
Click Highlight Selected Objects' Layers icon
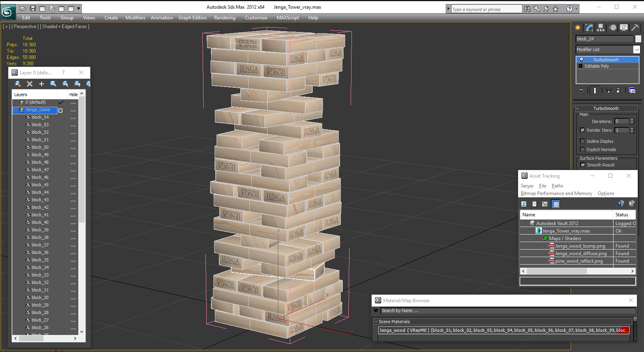(x=65, y=84)
